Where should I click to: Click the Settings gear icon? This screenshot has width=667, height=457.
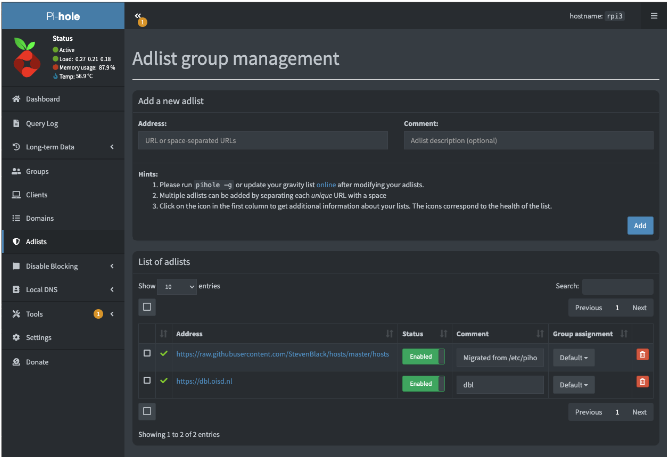pos(16,337)
